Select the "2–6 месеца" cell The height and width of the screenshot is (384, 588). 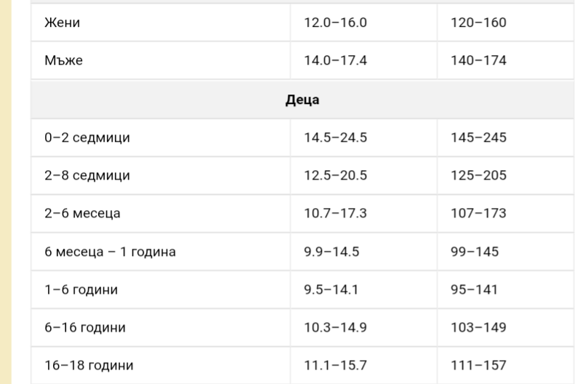coord(81,214)
